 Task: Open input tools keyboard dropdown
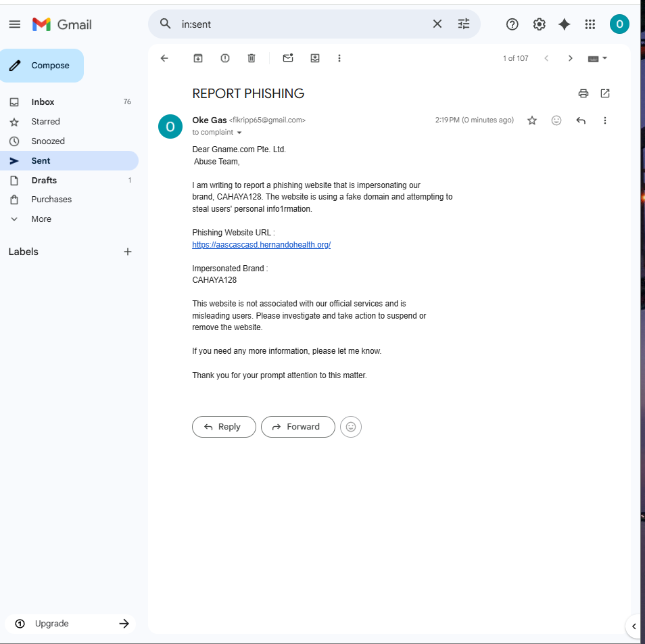(x=597, y=58)
